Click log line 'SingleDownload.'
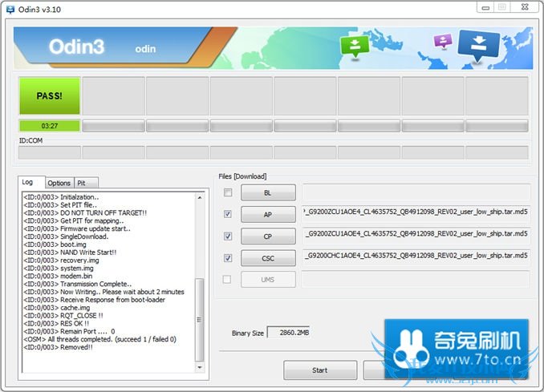 (x=66, y=236)
